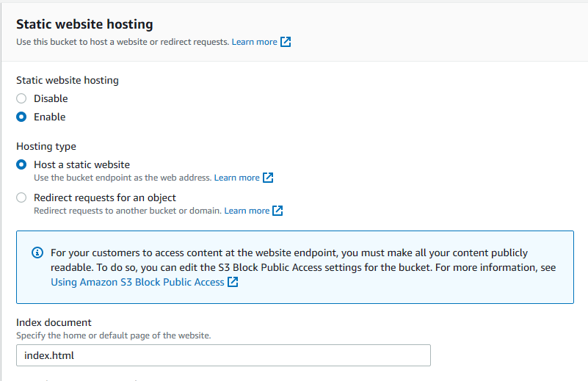Open Learn more about redirecting requests

pyautogui.click(x=247, y=211)
